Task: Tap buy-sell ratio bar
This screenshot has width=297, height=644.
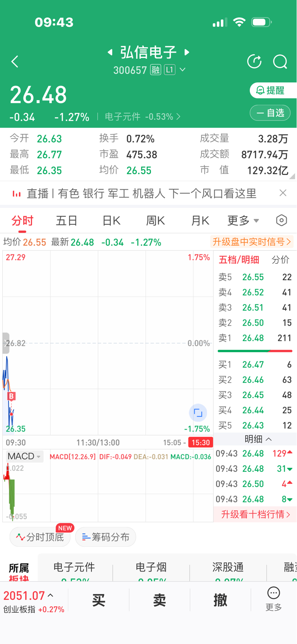Action: click(255, 351)
